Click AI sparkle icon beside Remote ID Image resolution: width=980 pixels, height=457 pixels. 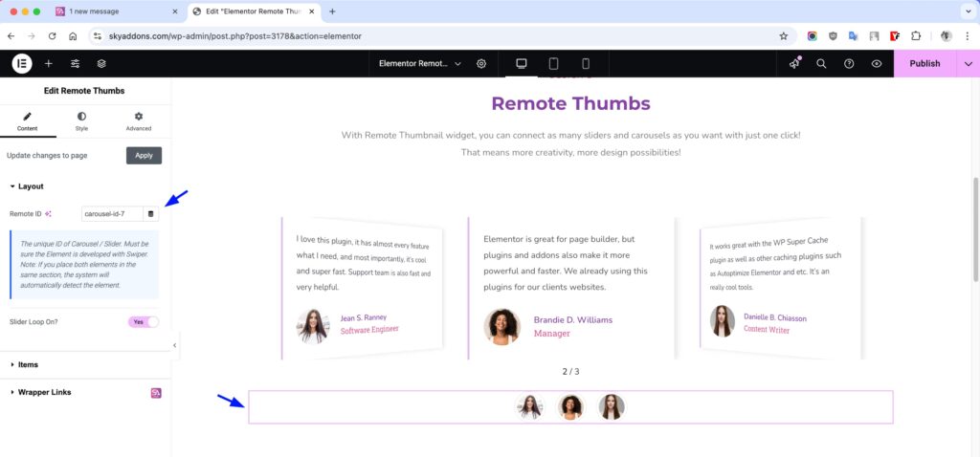click(x=48, y=213)
